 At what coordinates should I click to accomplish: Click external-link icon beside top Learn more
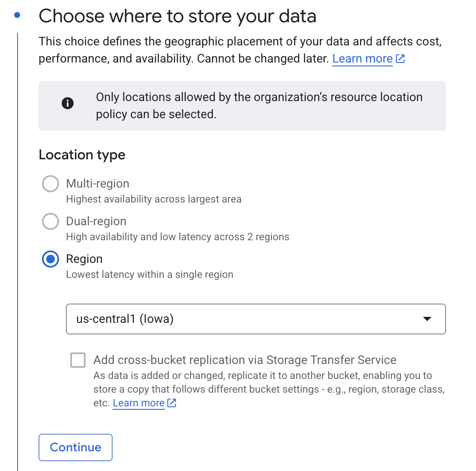click(x=400, y=59)
